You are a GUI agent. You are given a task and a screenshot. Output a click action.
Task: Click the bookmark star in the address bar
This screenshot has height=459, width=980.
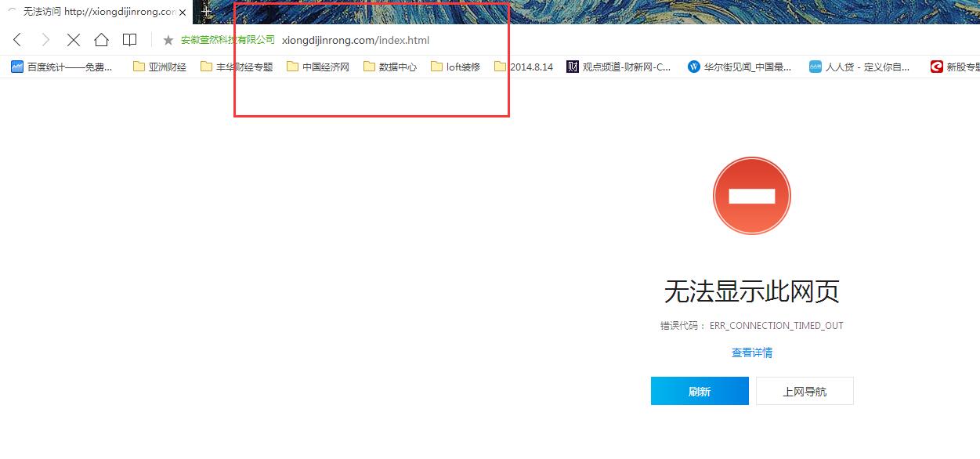(168, 40)
